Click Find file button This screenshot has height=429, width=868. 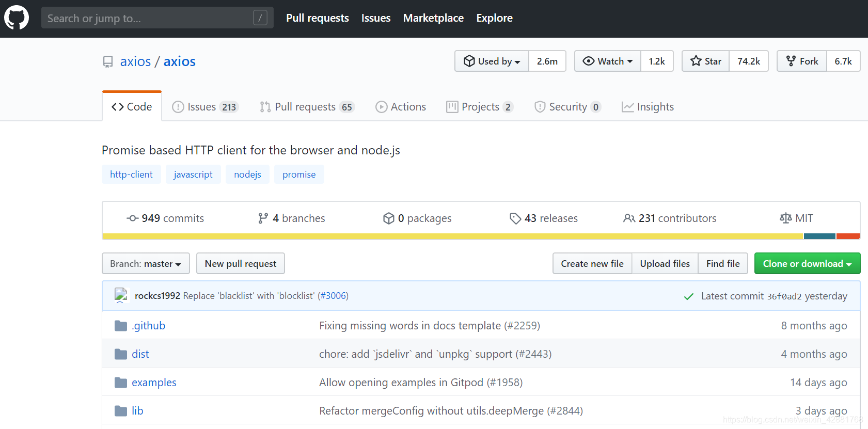723,263
